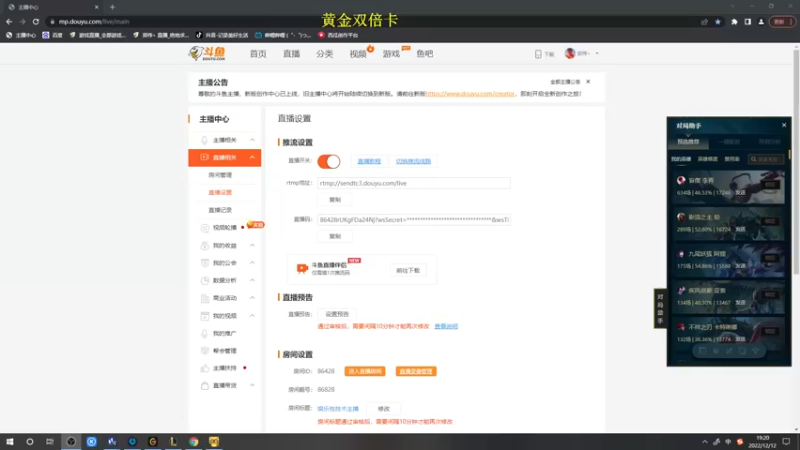Viewport: 800px width, 450px height.
Task: Click the phone download icon in header
Action: [x=538, y=54]
